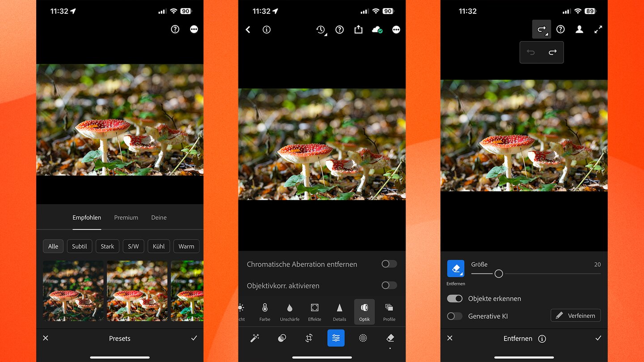The height and width of the screenshot is (362, 644).
Task: Switch to the Premium presets tab
Action: pyautogui.click(x=126, y=218)
